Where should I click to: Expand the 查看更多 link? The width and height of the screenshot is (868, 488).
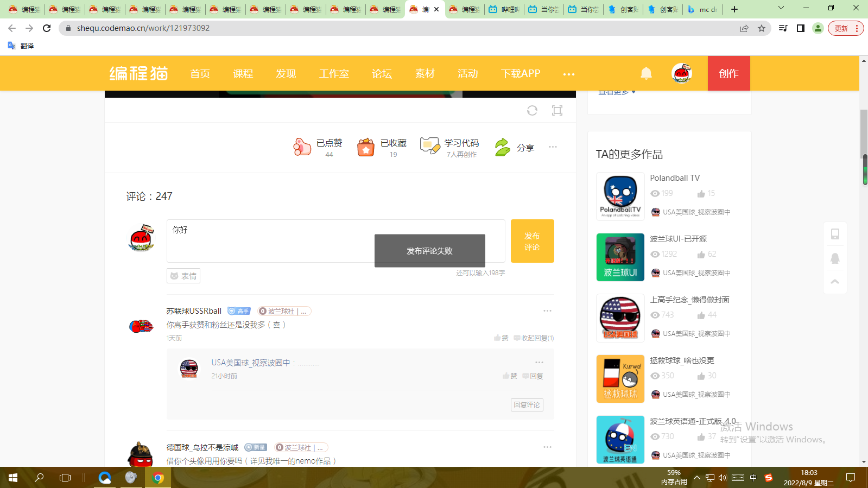pyautogui.click(x=617, y=92)
